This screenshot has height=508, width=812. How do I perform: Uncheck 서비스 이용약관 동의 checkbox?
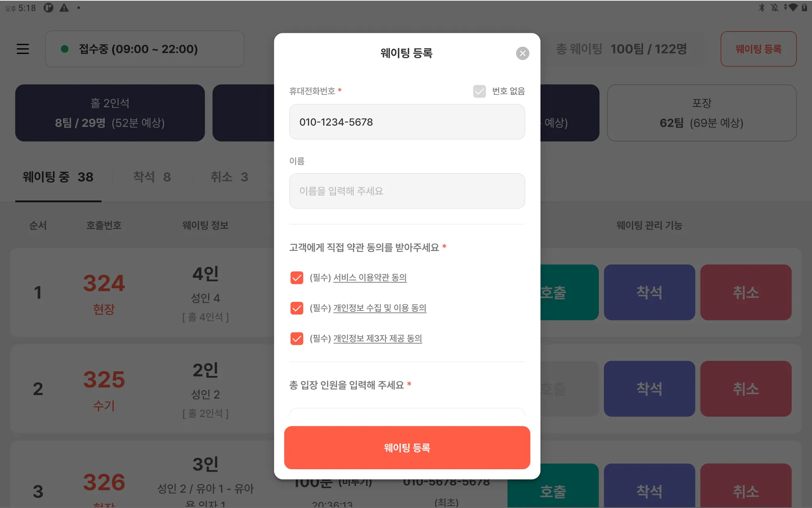point(297,278)
